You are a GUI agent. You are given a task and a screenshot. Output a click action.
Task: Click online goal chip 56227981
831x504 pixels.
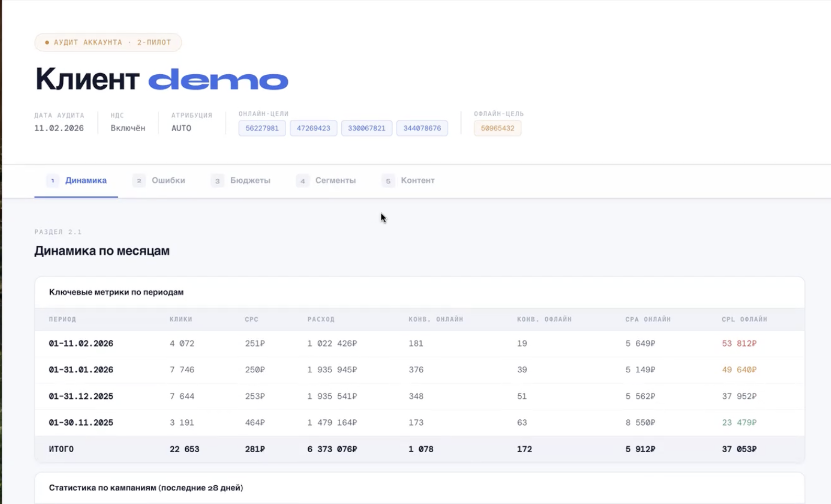[x=262, y=128]
